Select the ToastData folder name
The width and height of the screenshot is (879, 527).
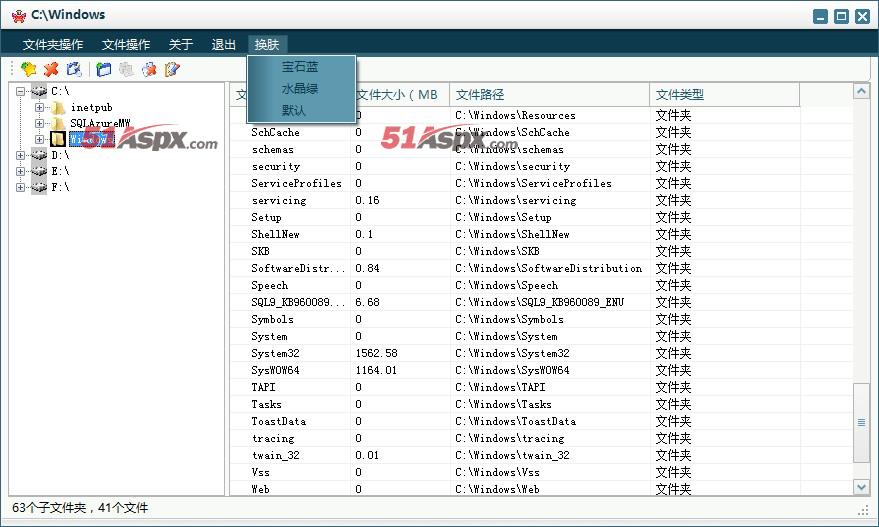(279, 421)
